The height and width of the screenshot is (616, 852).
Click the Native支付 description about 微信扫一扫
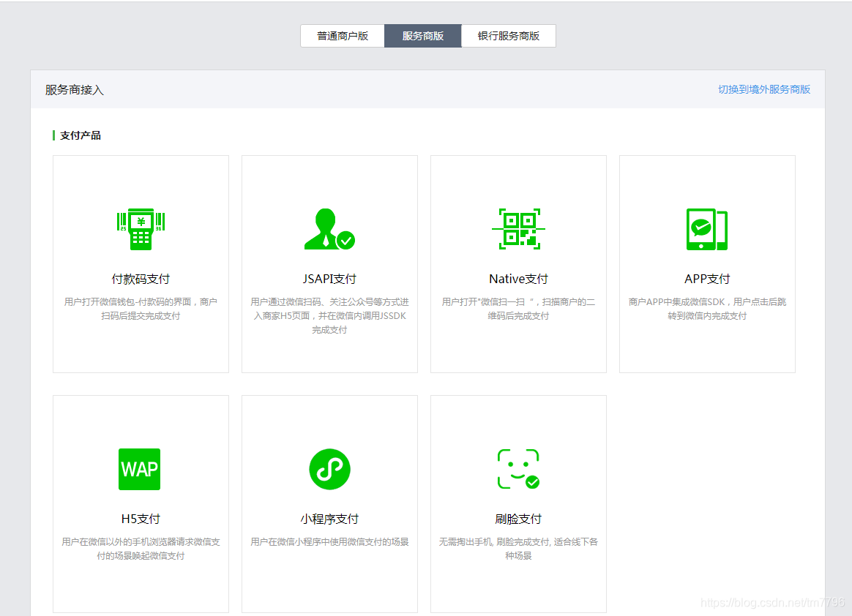(x=518, y=309)
